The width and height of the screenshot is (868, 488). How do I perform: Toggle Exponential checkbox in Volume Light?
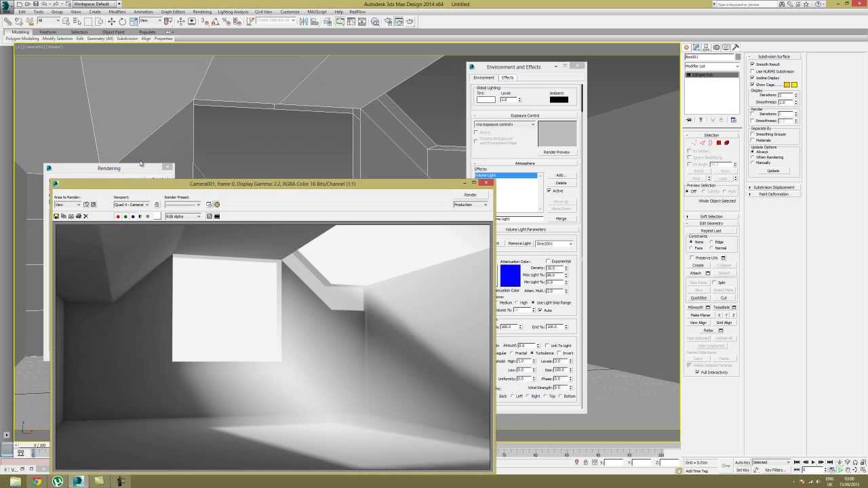tap(548, 261)
